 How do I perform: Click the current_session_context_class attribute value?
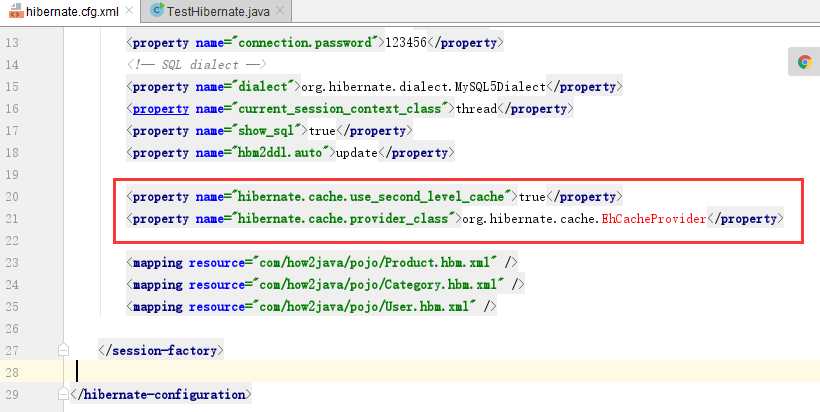[x=340, y=109]
